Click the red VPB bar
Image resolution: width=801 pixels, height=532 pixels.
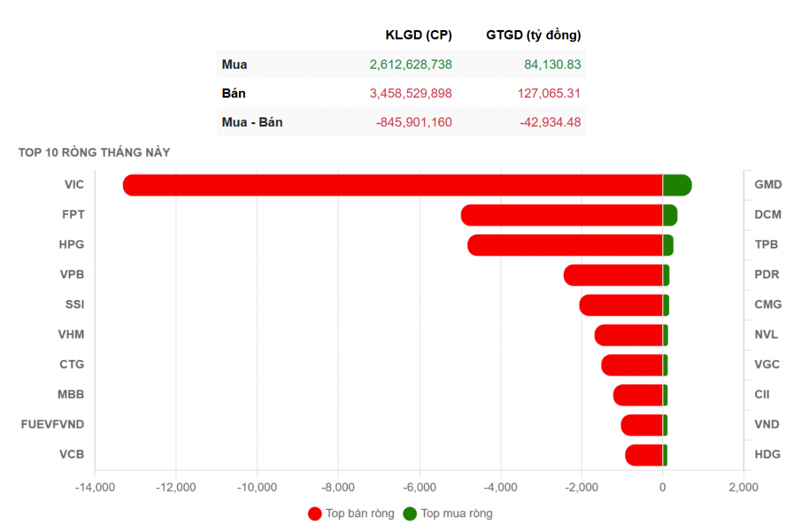point(613,275)
